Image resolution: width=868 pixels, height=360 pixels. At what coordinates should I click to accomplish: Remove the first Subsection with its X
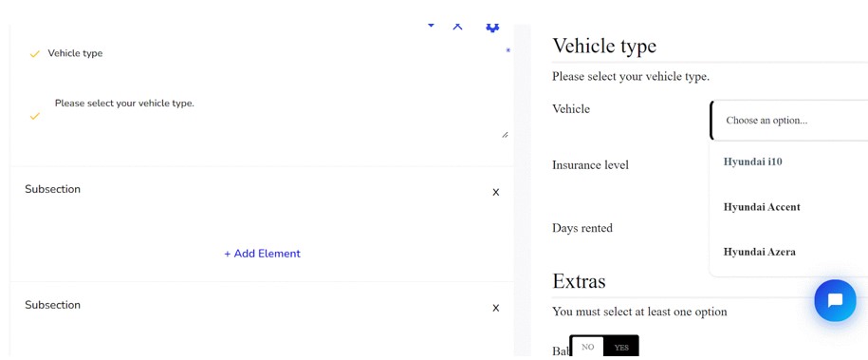pyautogui.click(x=496, y=193)
